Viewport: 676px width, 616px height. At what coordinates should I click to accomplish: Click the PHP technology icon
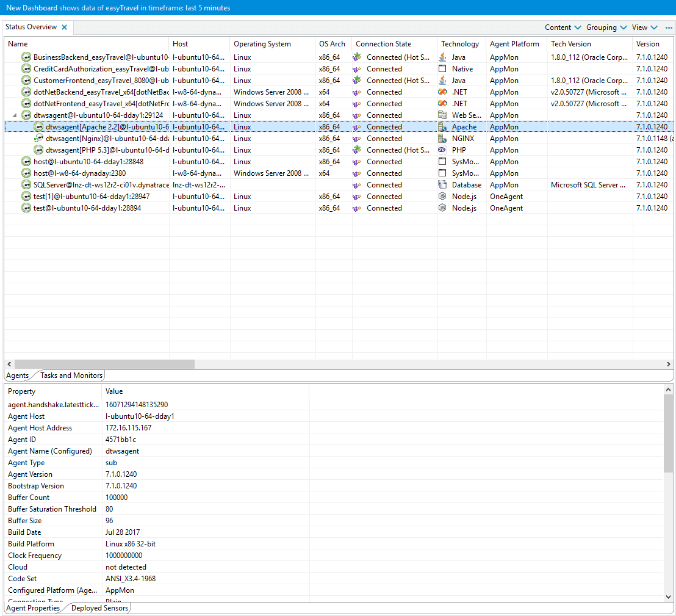coord(442,150)
